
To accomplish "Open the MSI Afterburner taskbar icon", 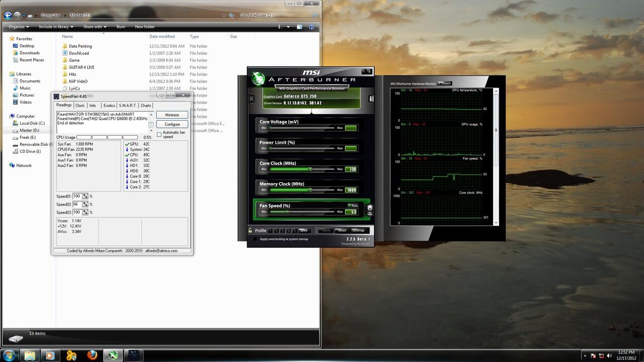I will click(x=112, y=355).
